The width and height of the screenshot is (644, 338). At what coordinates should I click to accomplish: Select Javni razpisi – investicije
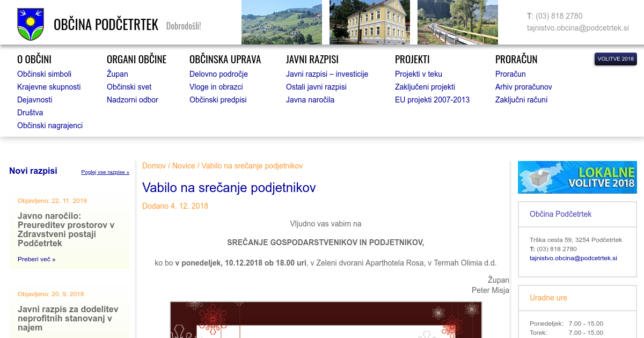pyautogui.click(x=327, y=74)
